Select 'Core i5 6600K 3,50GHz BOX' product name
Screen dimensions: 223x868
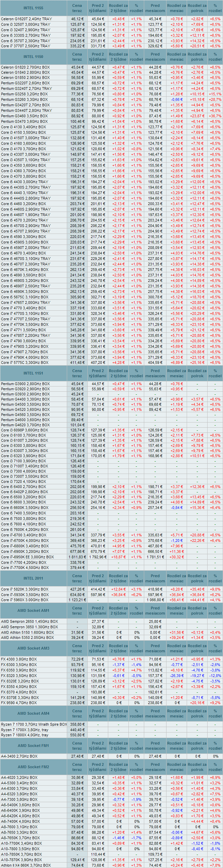(25, 508)
